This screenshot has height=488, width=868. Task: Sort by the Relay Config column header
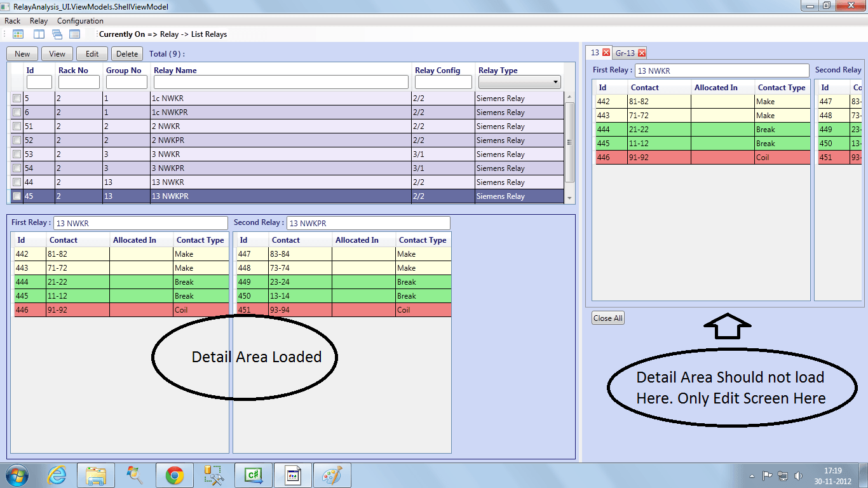pos(438,71)
